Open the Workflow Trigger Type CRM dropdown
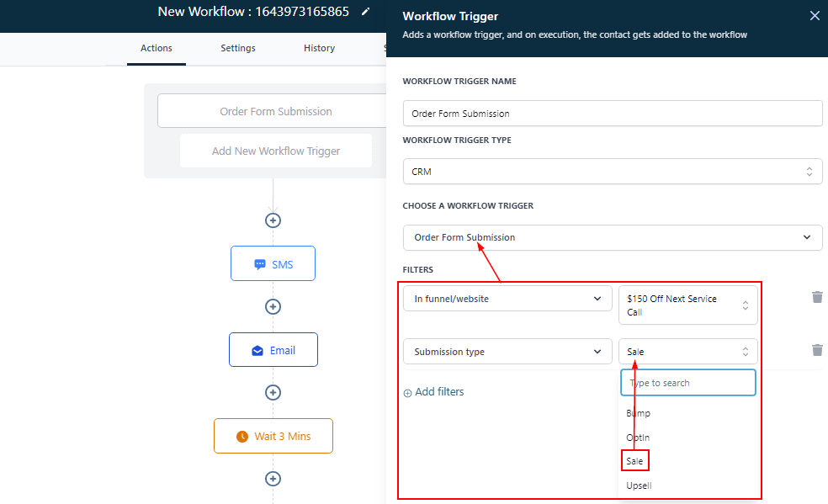This screenshot has width=828, height=504. [613, 172]
